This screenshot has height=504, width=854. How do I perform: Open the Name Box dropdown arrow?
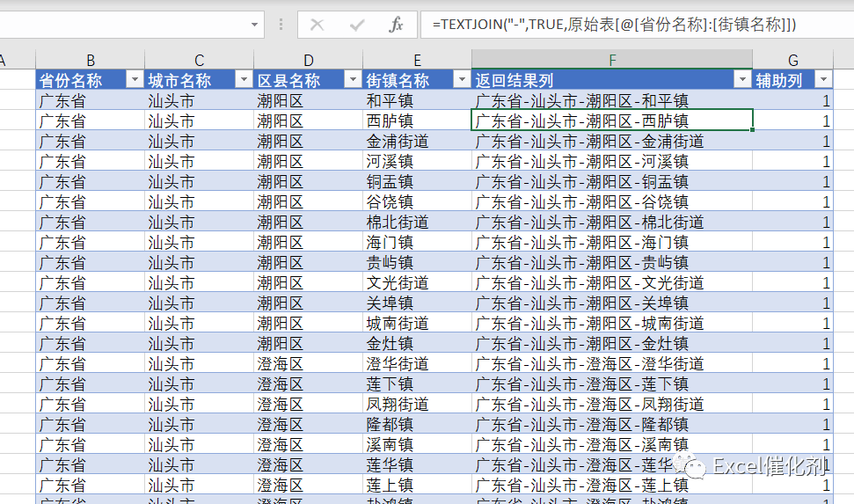click(254, 25)
